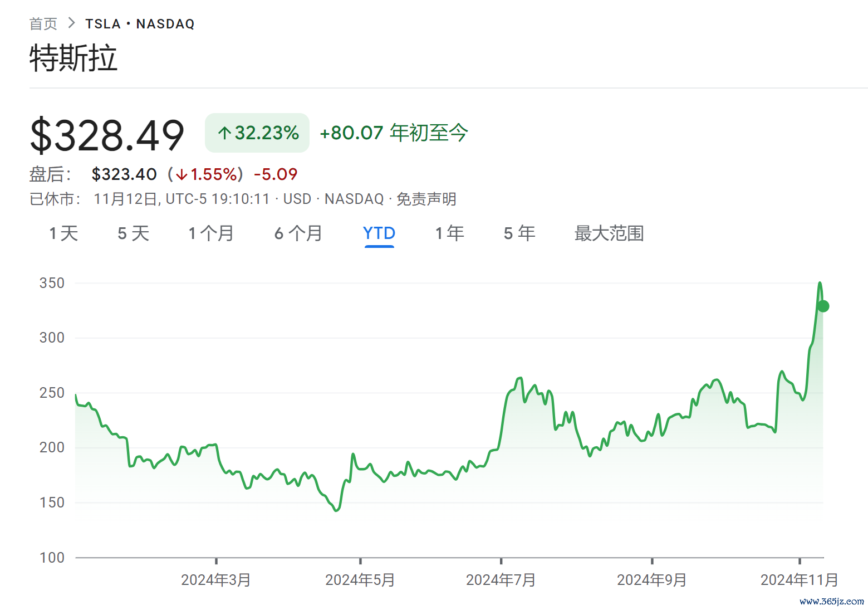This screenshot has width=868, height=610.
Task: Click the green 32.23% change badge
Action: click(x=257, y=133)
